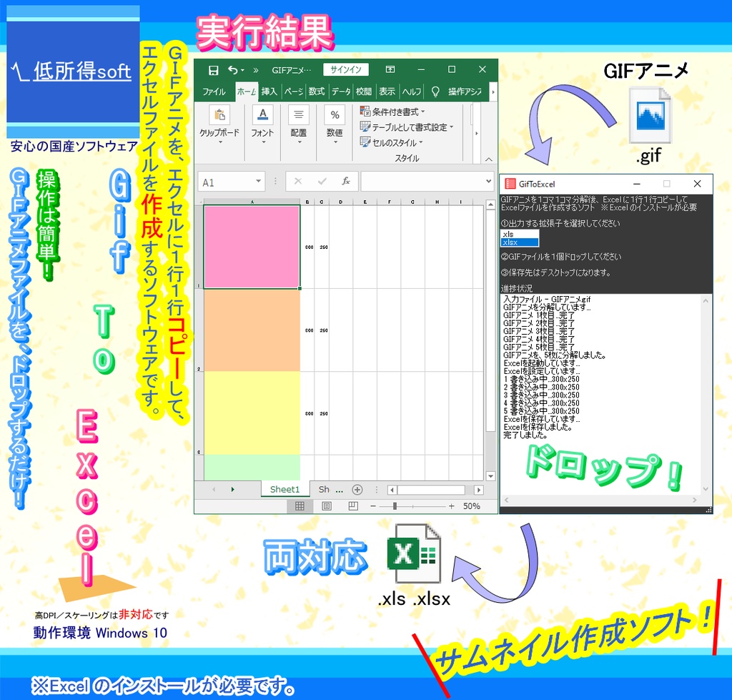The height and width of the screenshot is (700, 732).
Task: Save the workbook from quick access toolbar
Action: (212, 69)
